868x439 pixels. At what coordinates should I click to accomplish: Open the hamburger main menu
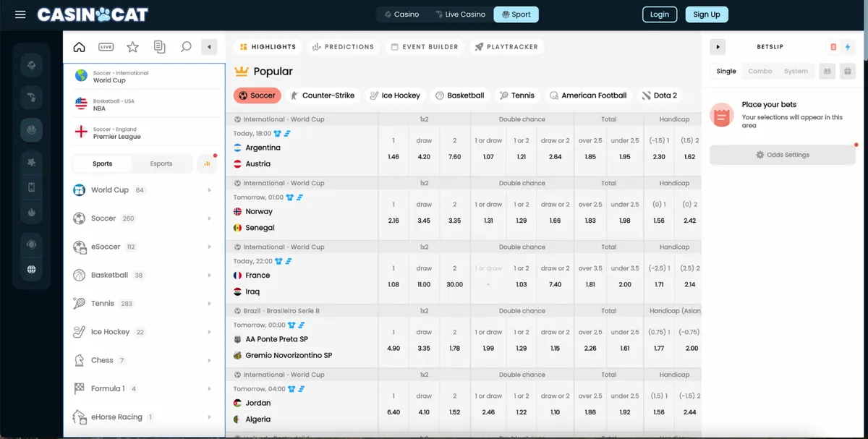click(20, 14)
